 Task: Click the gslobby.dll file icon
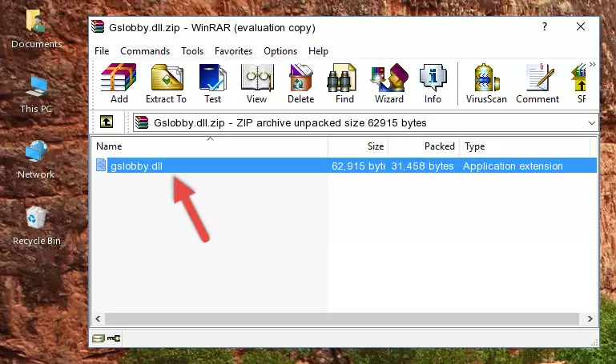click(101, 165)
